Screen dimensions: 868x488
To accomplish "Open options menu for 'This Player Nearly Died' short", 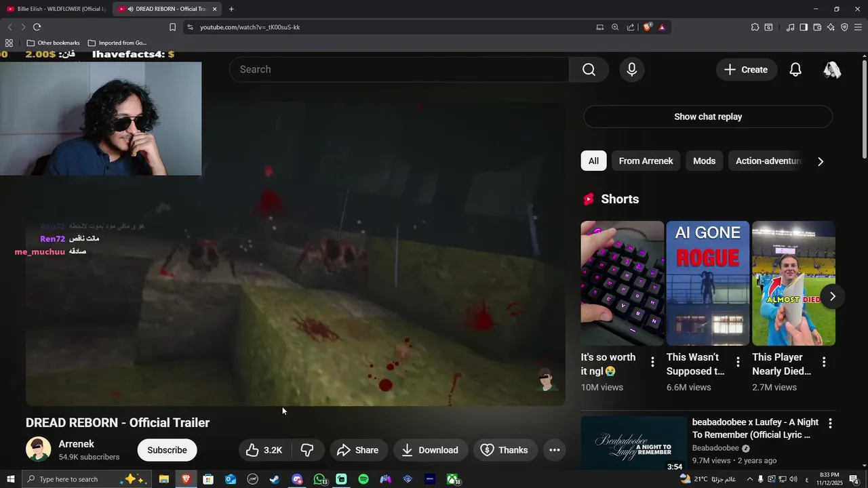I will pos(824,363).
